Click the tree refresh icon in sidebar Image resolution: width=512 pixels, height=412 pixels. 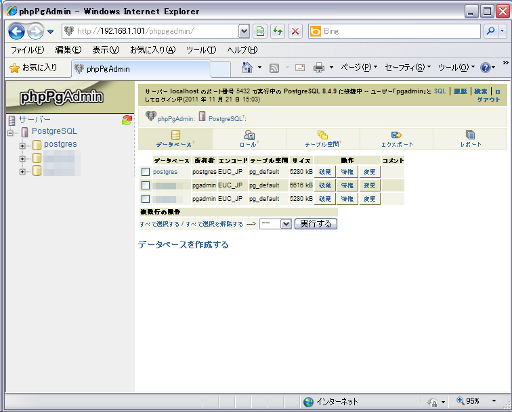click(127, 120)
